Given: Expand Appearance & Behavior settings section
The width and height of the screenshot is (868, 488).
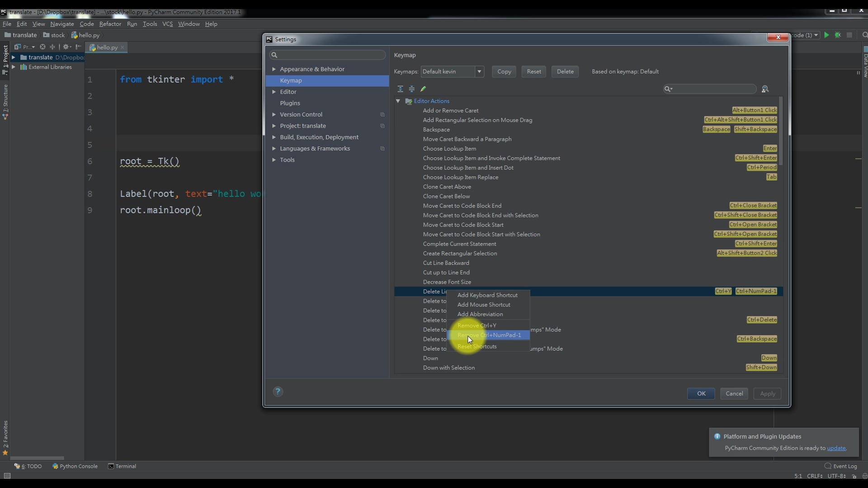Looking at the screenshot, I should pos(274,69).
